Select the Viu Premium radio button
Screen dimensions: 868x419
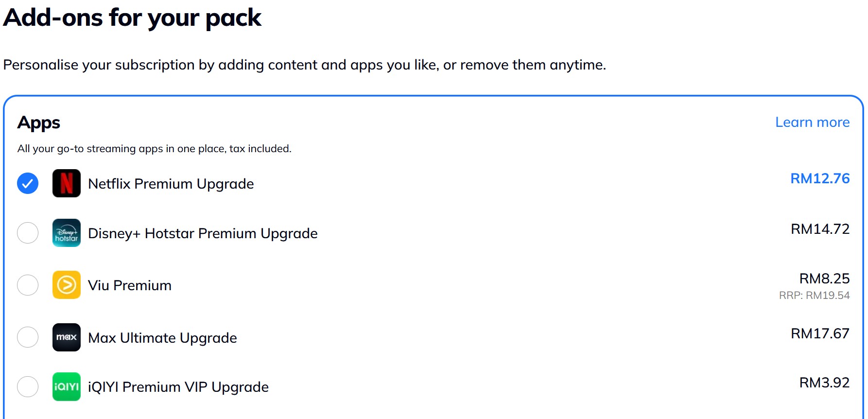[x=28, y=285]
